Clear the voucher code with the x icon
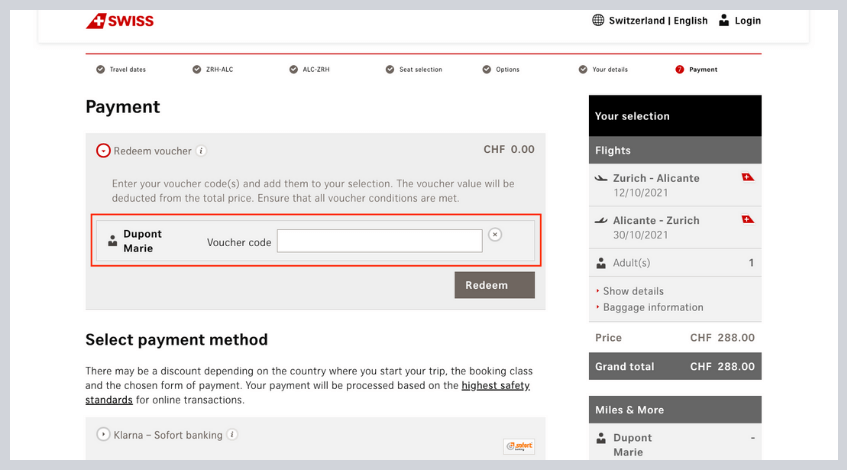The image size is (847, 470). click(495, 234)
